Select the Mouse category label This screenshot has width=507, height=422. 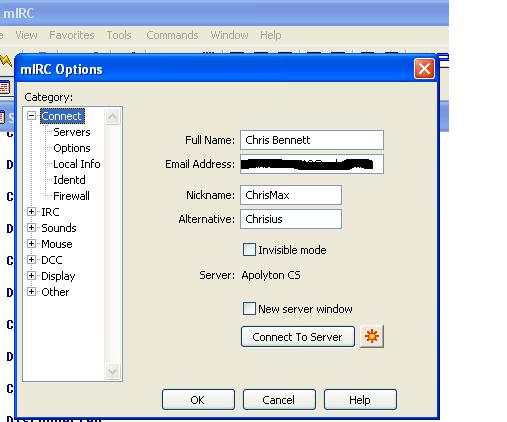point(57,244)
